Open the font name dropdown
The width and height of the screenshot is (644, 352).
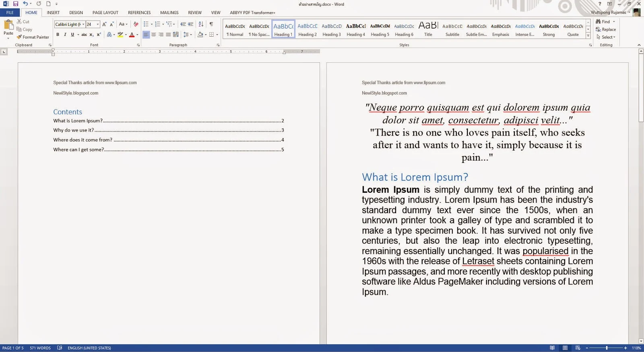pos(83,24)
